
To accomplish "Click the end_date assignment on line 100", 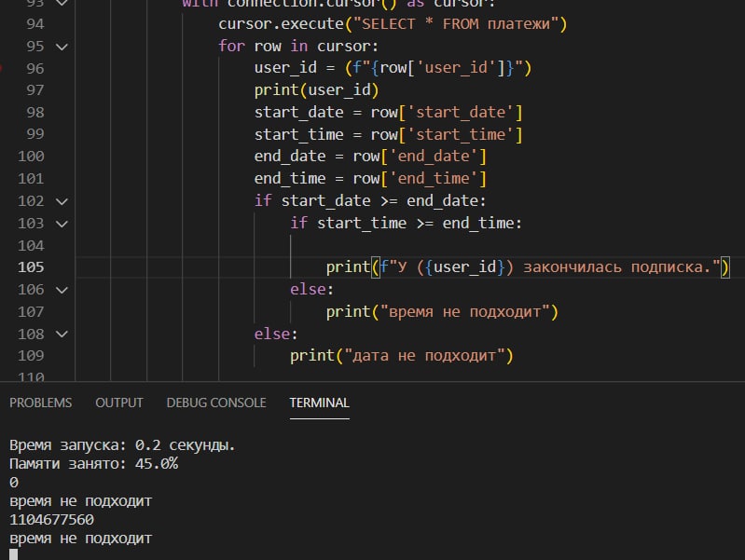I will click(370, 157).
